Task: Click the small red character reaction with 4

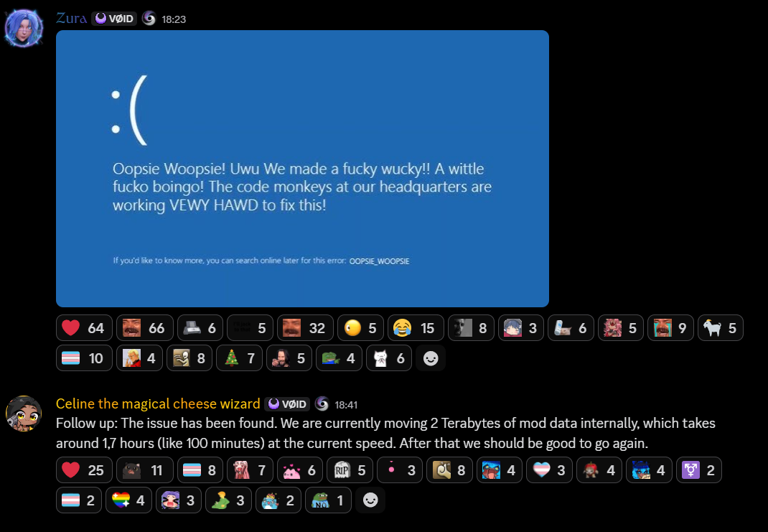Action: point(599,470)
